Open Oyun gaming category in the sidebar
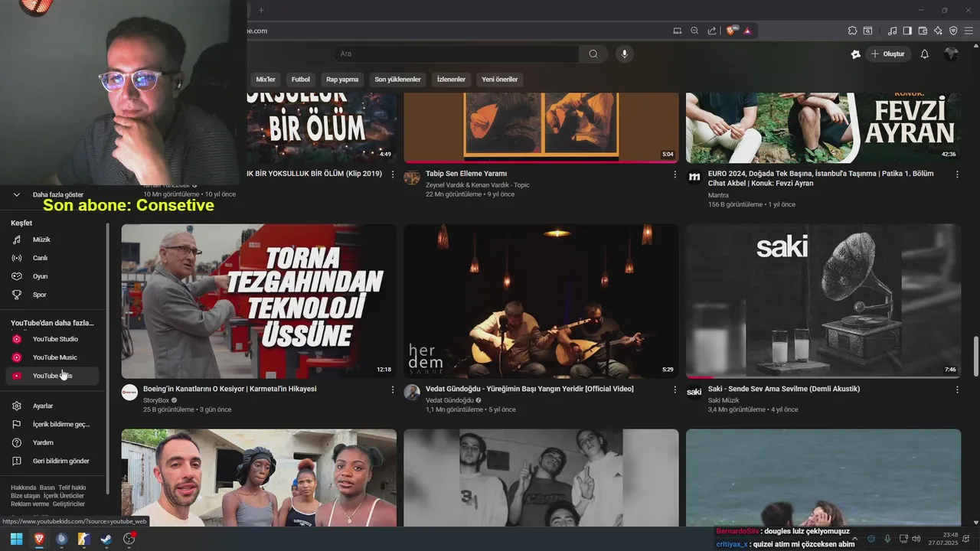 tap(52, 276)
